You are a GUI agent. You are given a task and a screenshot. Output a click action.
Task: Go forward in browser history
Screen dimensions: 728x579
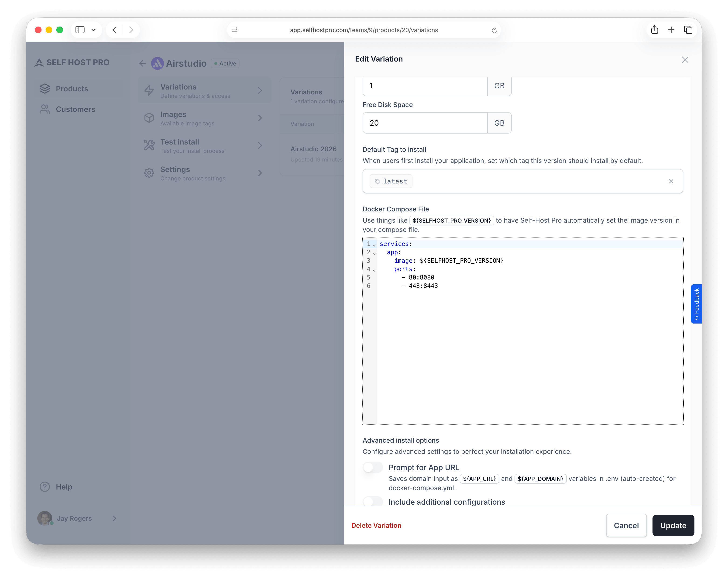point(131,30)
